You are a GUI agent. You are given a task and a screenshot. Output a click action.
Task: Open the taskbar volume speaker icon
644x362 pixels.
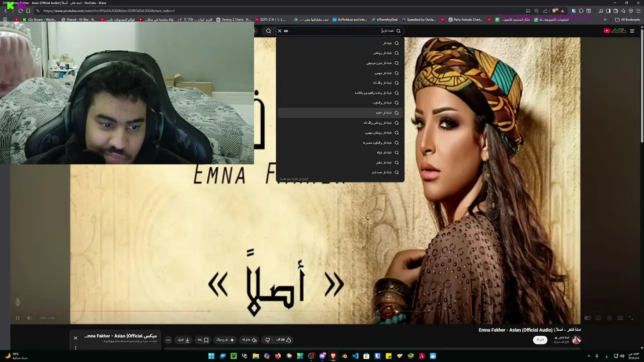(x=623, y=356)
